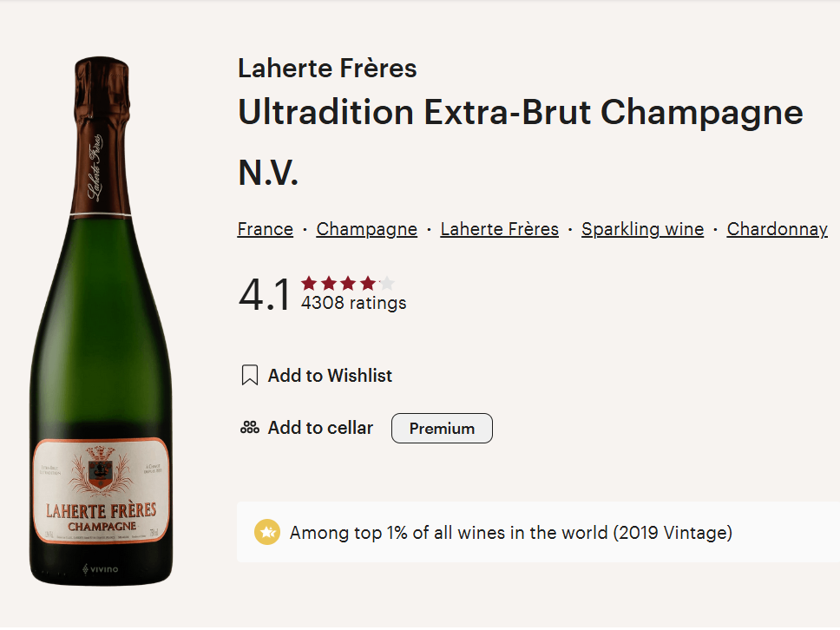
Task: Click the Laherte Frères producer heading
Action: 327,68
